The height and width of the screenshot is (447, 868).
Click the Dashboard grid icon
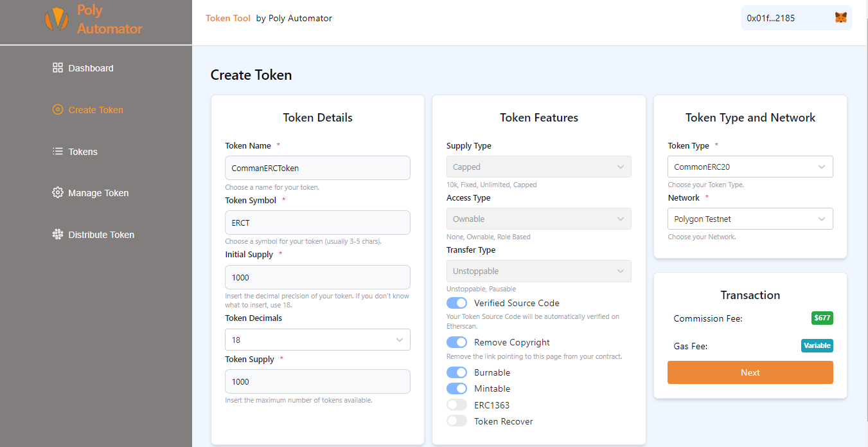(58, 68)
